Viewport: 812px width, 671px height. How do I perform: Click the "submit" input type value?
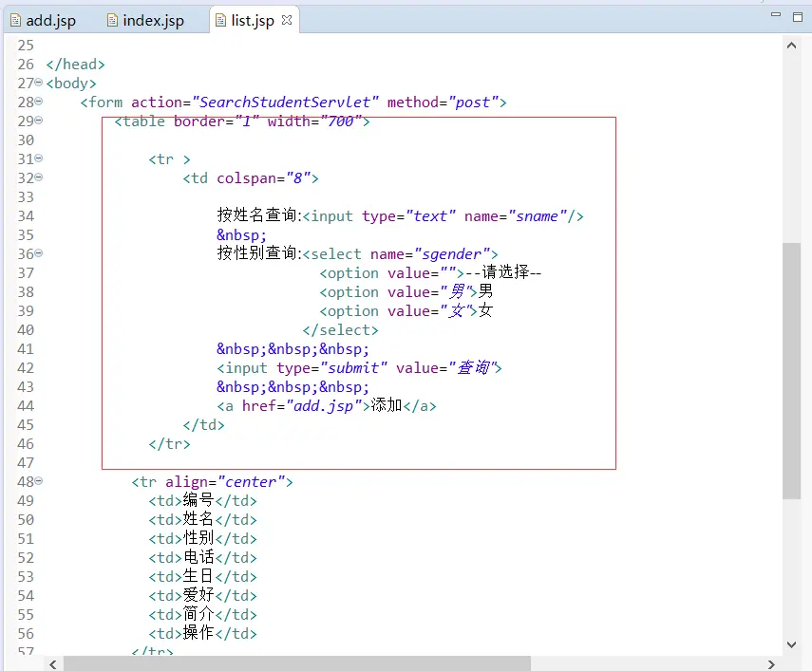(353, 368)
